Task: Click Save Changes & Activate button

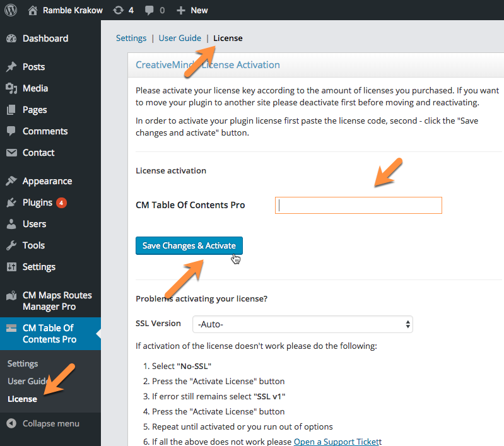Action: 189,245
